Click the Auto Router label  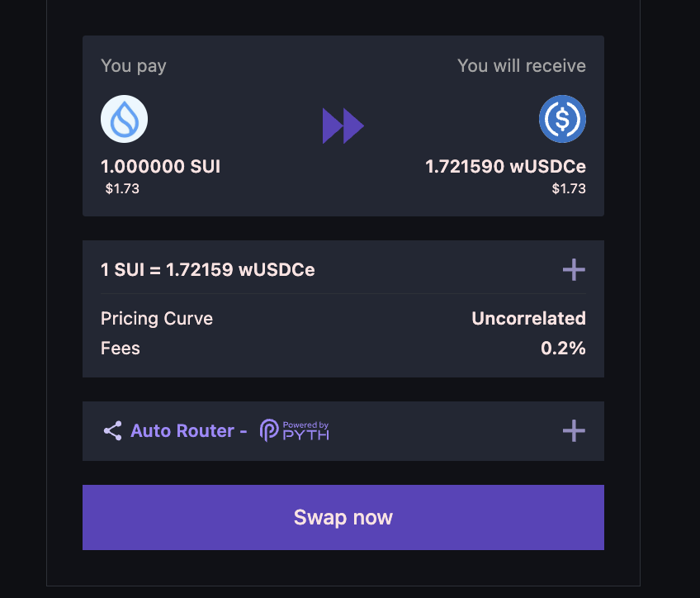[182, 430]
